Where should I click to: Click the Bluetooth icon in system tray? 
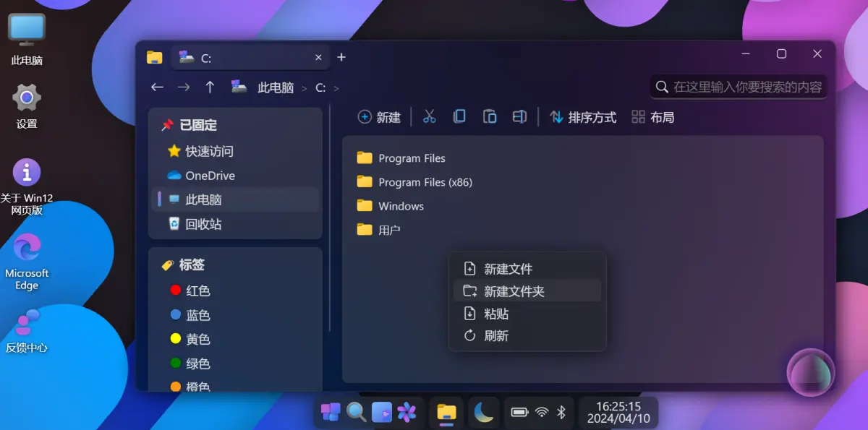point(561,412)
